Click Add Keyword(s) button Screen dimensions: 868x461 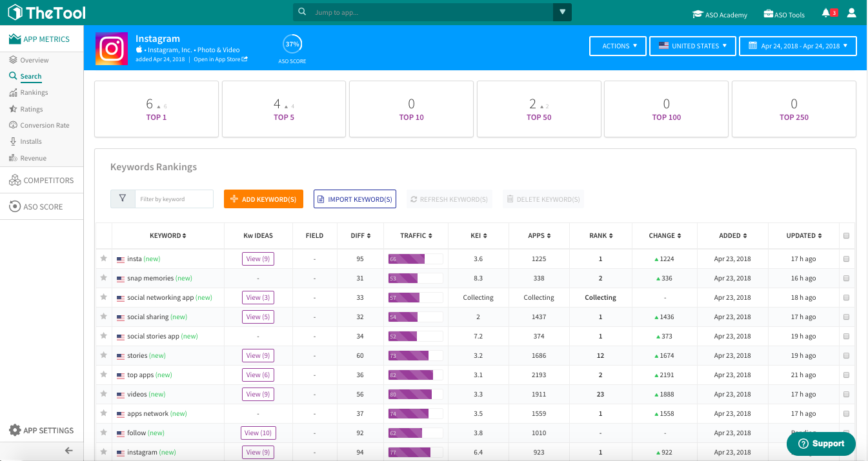(263, 199)
